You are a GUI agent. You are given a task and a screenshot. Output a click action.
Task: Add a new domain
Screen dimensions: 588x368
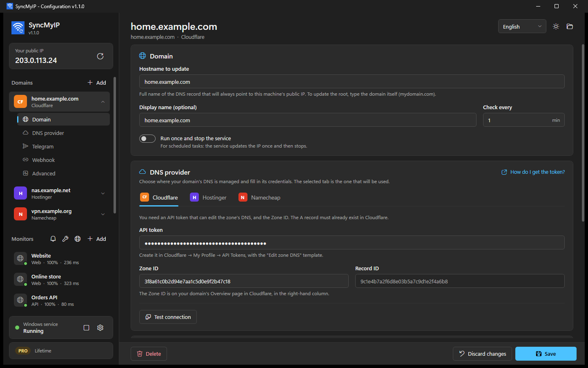pyautogui.click(x=97, y=83)
